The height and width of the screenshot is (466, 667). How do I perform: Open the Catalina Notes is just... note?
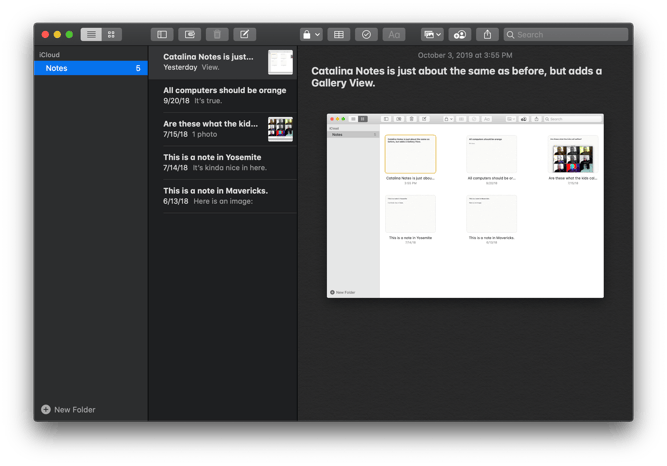[223, 62]
